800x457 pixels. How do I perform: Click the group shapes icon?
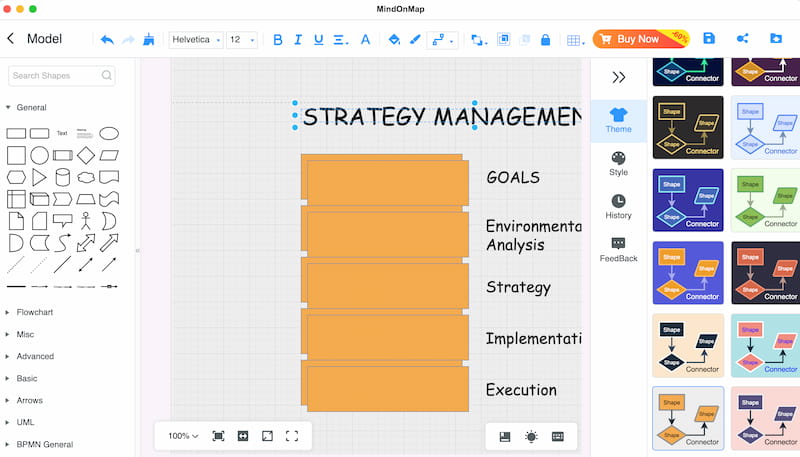click(504, 39)
